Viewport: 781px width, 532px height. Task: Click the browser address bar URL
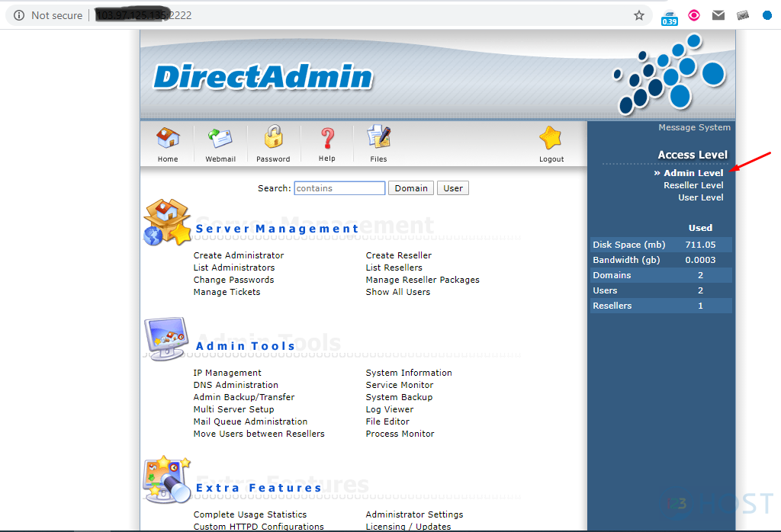144,15
